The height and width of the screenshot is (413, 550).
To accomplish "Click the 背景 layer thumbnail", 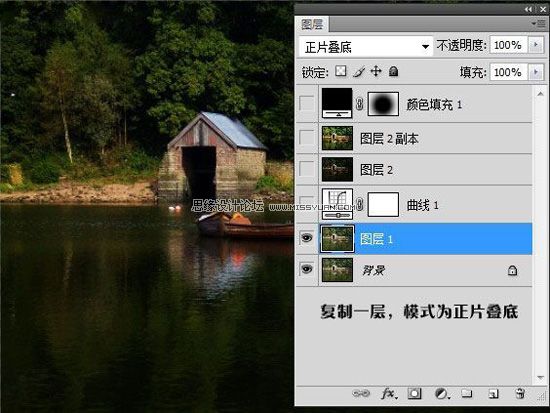I will coord(337,270).
